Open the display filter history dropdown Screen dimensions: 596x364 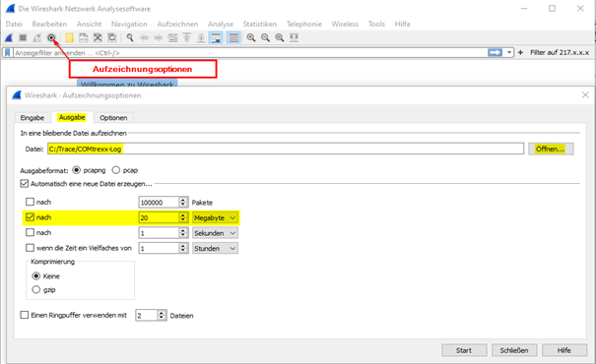509,52
